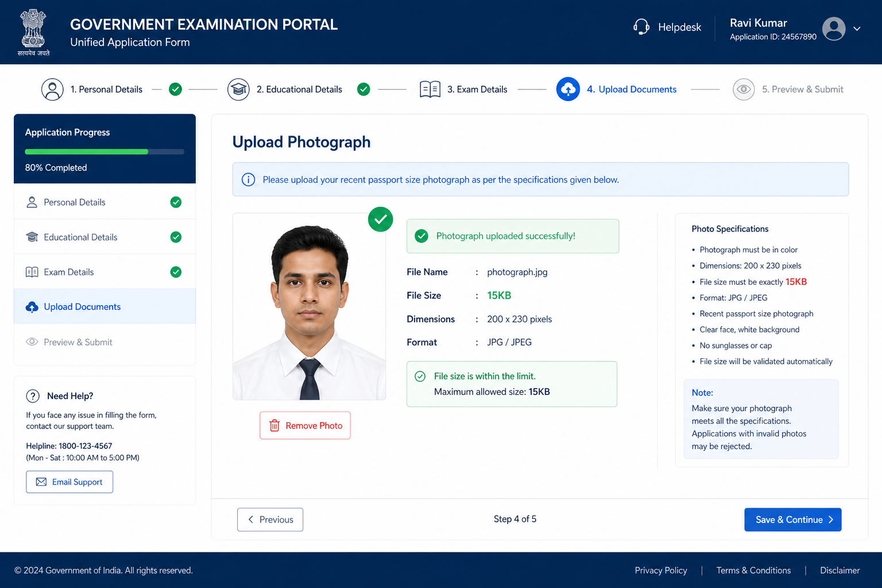Click the Educational Details graduation cap step icon

[x=238, y=90]
